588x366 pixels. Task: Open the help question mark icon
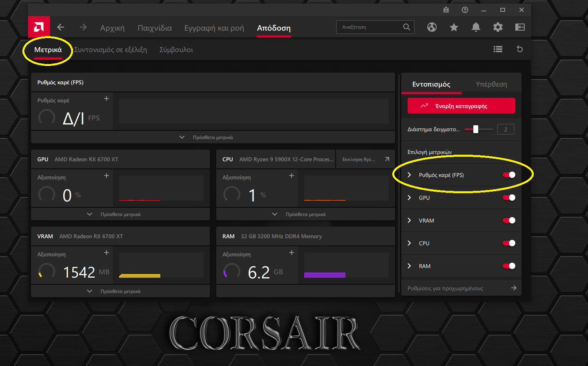465,10
